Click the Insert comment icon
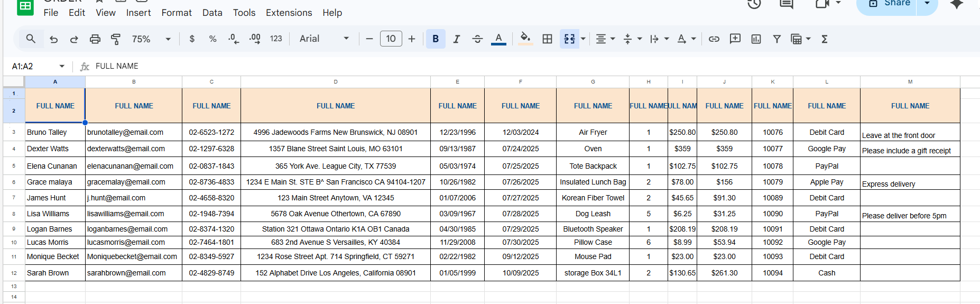980x304 pixels. click(x=735, y=39)
